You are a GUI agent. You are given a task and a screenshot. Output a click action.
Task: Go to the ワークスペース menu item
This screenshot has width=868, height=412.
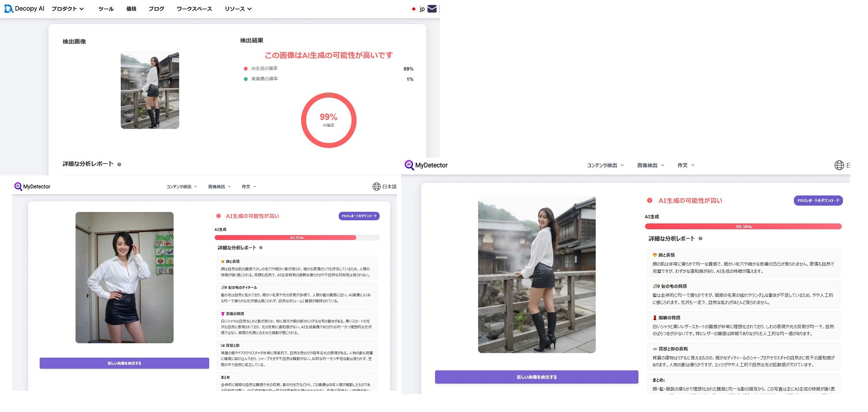pos(194,9)
